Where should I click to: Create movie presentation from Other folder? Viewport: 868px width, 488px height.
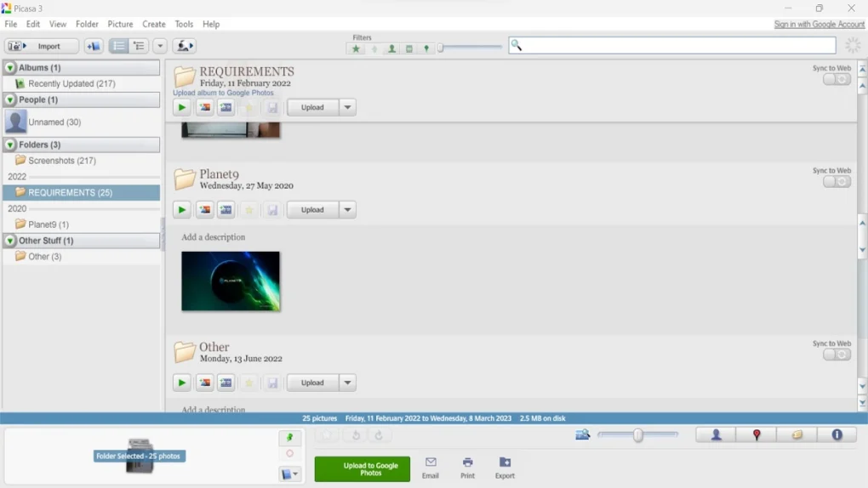click(226, 383)
